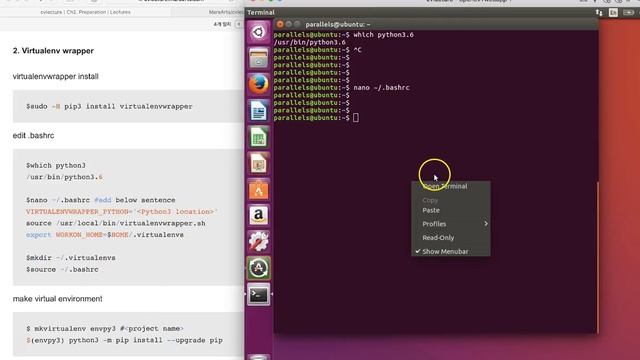Viewport: 640px width, 360px height.
Task: Click the network indicator in top panel
Action: point(599,13)
